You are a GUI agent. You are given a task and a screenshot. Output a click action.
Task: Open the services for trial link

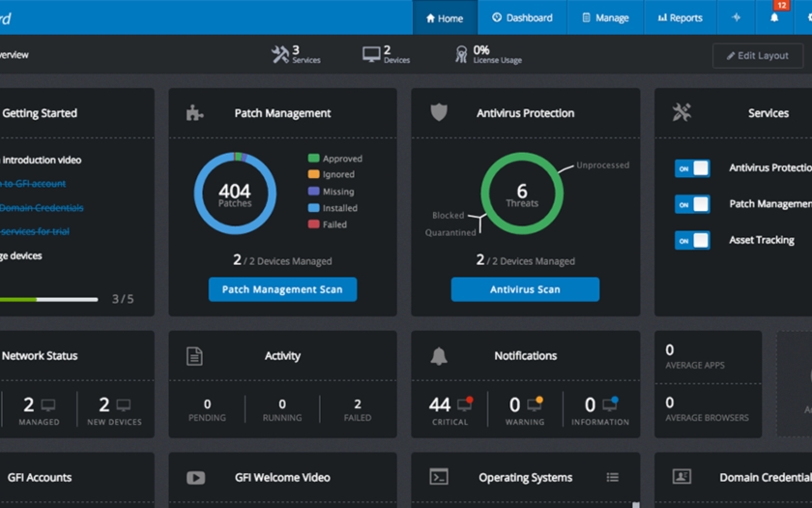click(35, 231)
